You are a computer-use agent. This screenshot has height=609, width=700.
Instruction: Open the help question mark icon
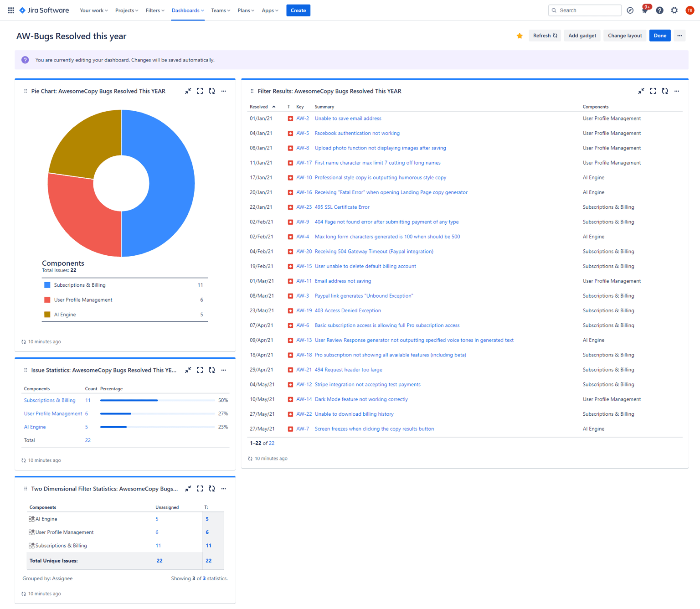click(x=659, y=10)
